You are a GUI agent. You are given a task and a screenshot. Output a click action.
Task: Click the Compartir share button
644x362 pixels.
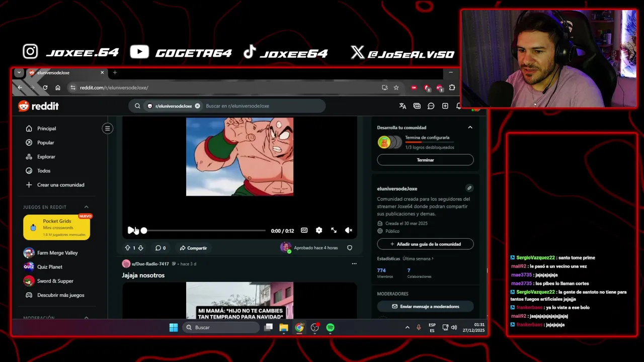click(193, 248)
